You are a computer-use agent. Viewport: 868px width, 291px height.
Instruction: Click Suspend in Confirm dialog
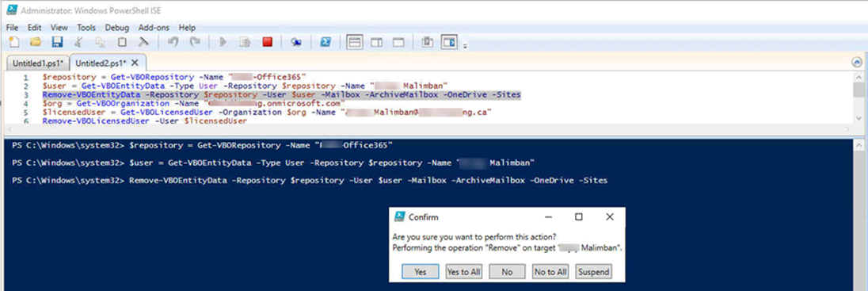click(x=593, y=272)
